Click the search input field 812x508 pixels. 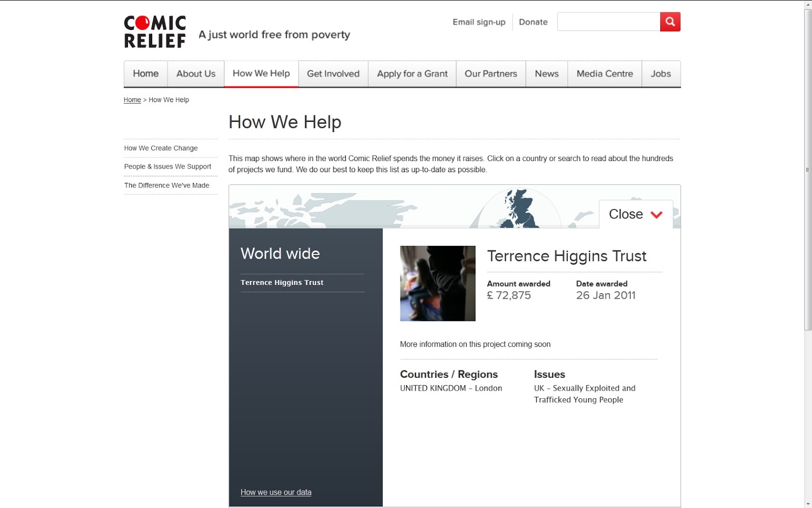[608, 22]
